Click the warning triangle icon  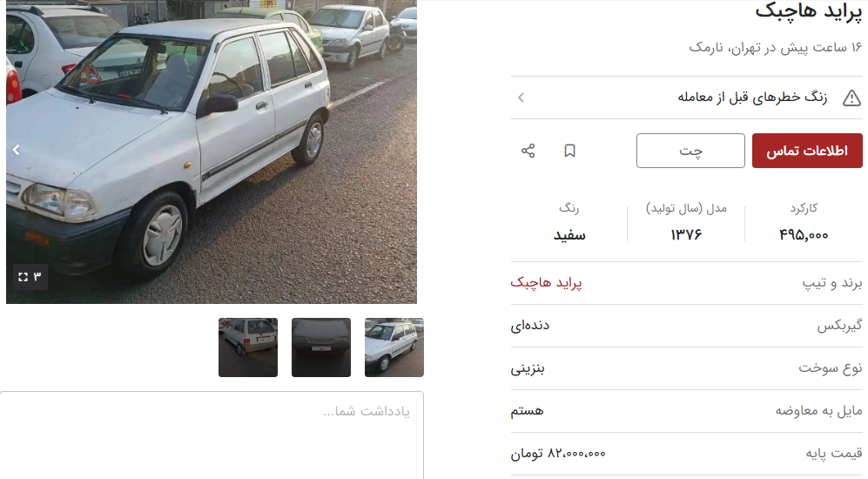click(x=851, y=98)
